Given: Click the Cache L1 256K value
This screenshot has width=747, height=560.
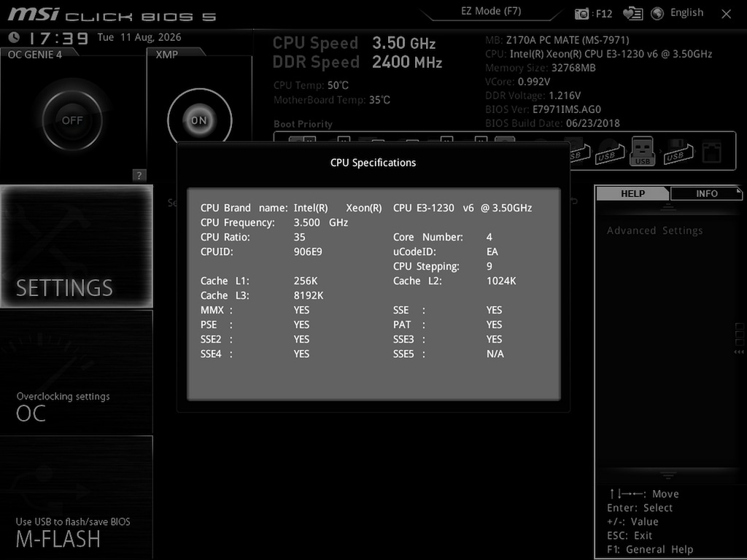Looking at the screenshot, I should pyautogui.click(x=306, y=281).
